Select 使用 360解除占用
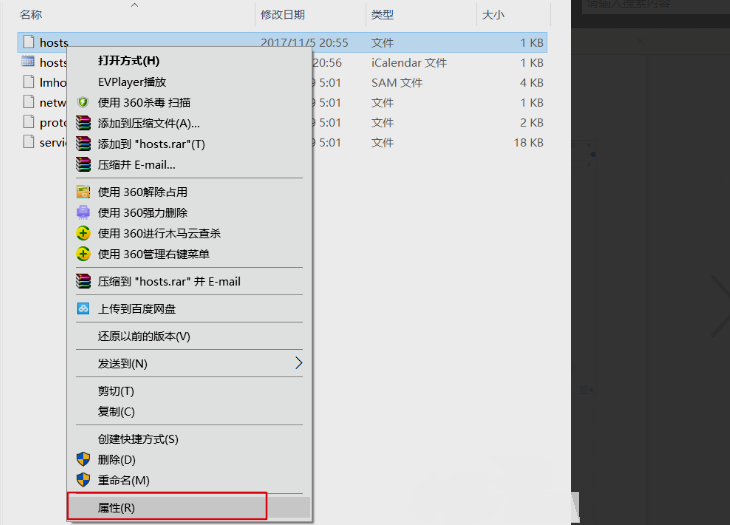Image resolution: width=730 pixels, height=525 pixels. click(x=189, y=192)
